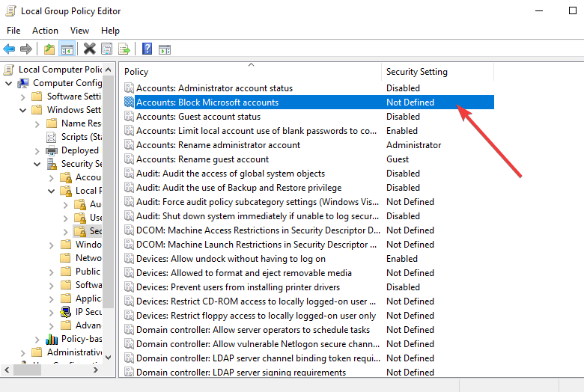The height and width of the screenshot is (392, 584).
Task: Collapse the Security Settings node
Action: coord(37,164)
